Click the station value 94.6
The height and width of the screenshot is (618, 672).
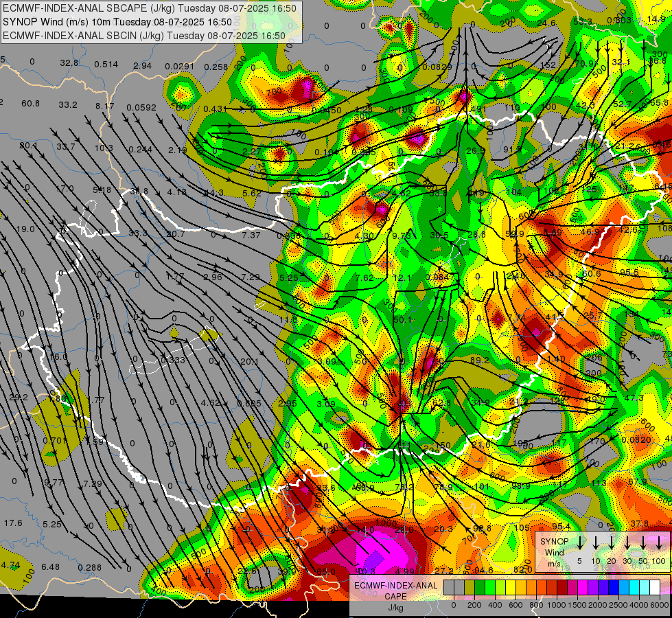pyautogui.click(x=483, y=570)
